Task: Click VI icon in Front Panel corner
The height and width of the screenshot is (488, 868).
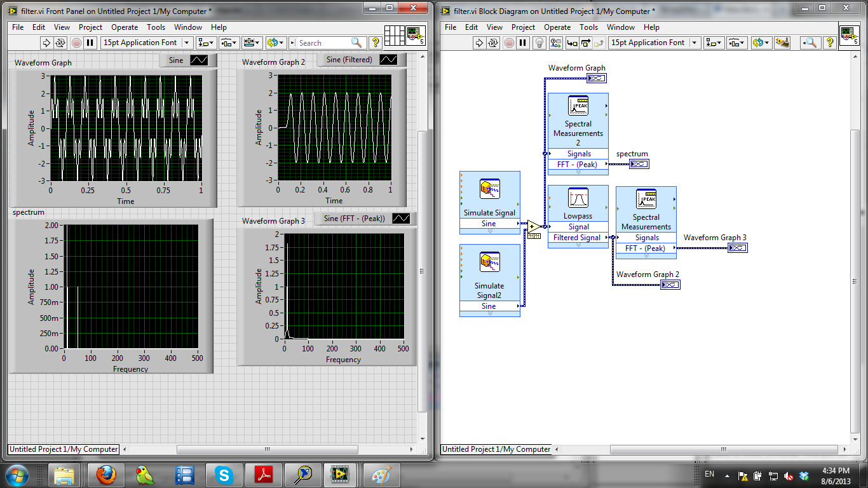Action: [x=416, y=35]
